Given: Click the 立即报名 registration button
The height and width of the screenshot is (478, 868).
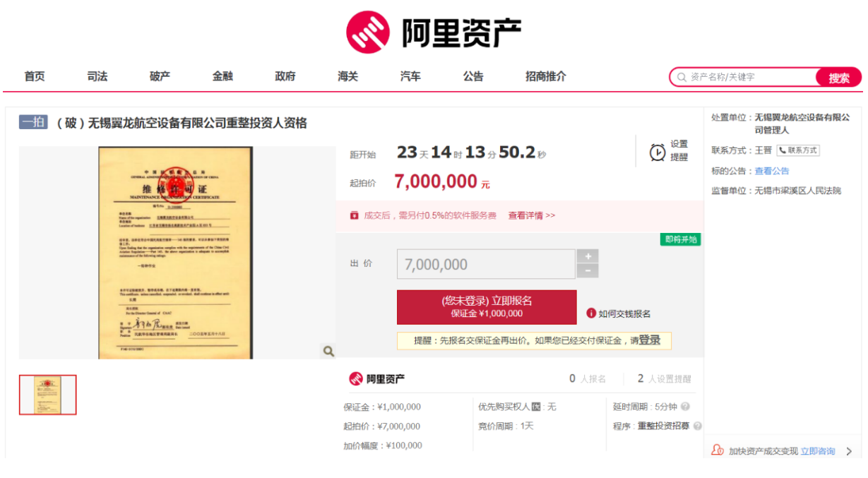Looking at the screenshot, I should (487, 307).
